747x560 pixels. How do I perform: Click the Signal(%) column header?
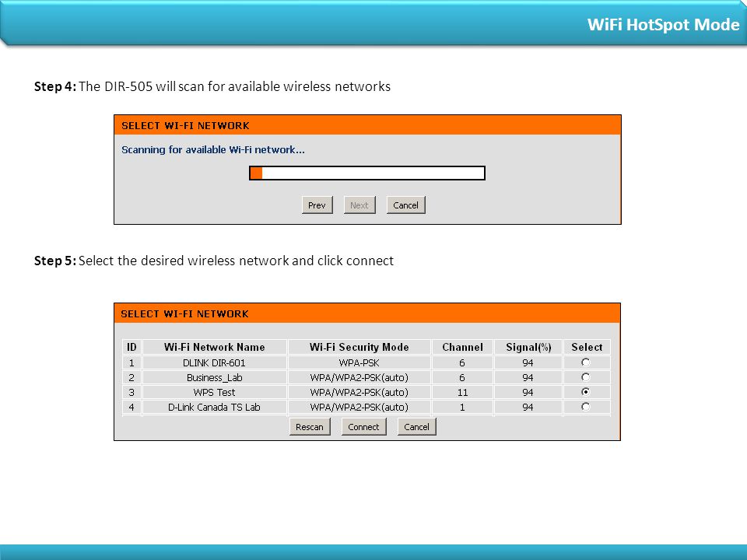pos(528,347)
